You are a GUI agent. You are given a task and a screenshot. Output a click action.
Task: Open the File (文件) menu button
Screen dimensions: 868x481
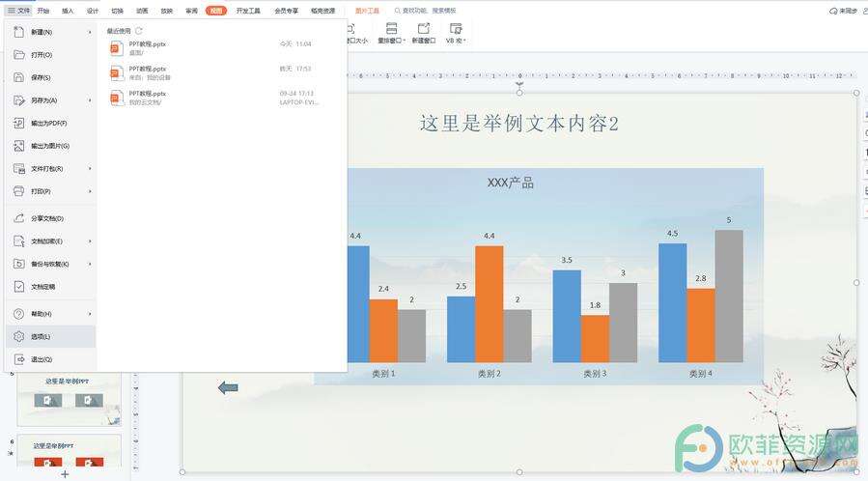point(18,11)
